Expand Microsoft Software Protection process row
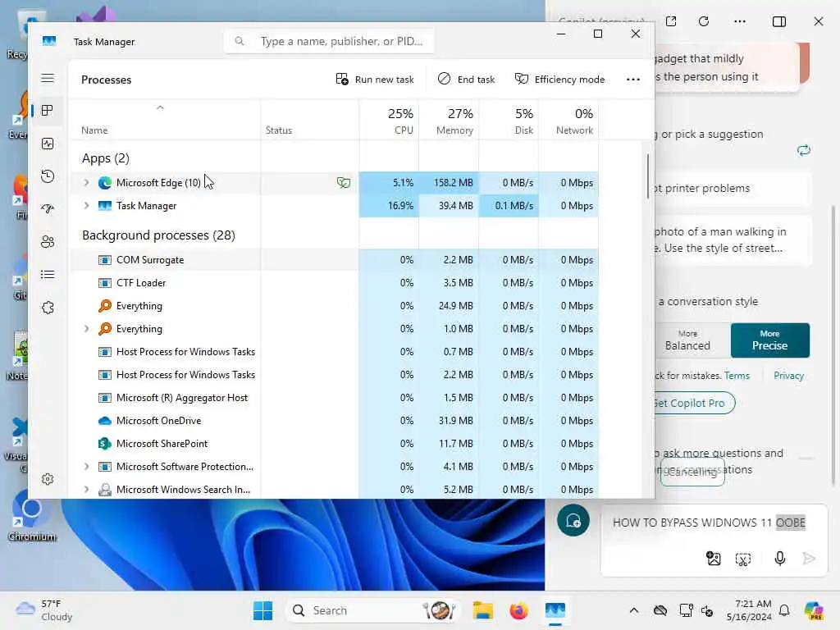Viewport: 840px width, 630px height. (x=86, y=467)
